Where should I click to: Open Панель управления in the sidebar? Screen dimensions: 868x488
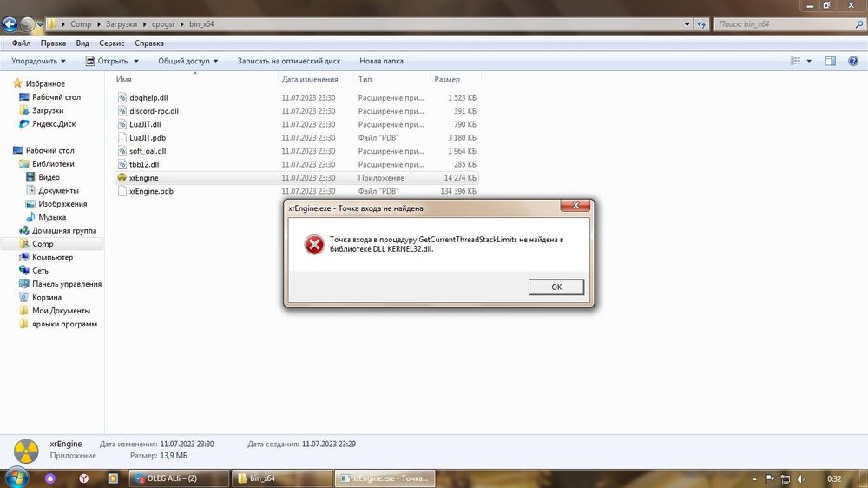pos(67,284)
